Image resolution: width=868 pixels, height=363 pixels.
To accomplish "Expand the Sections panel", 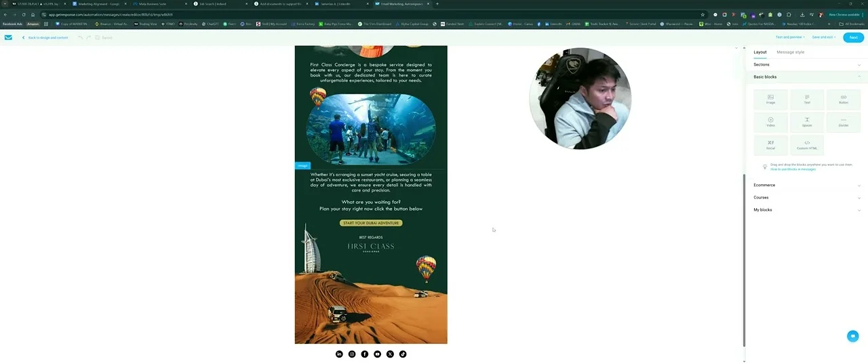I will (x=807, y=64).
